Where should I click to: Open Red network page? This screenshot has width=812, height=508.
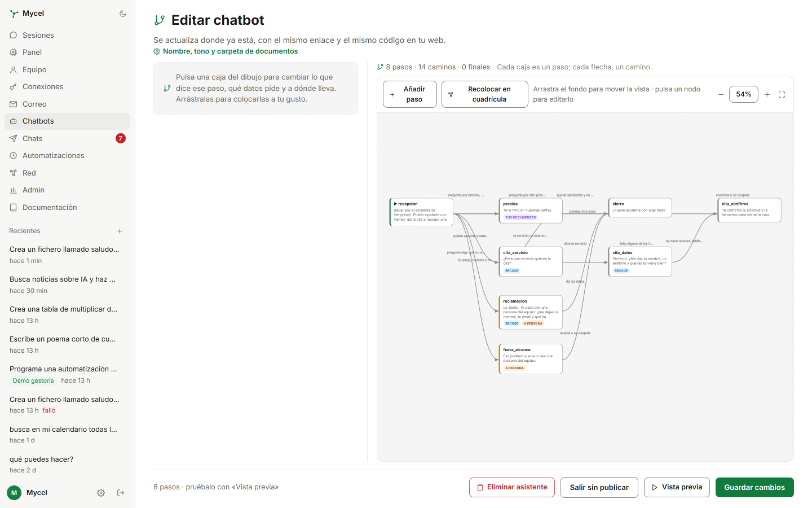coord(67,173)
